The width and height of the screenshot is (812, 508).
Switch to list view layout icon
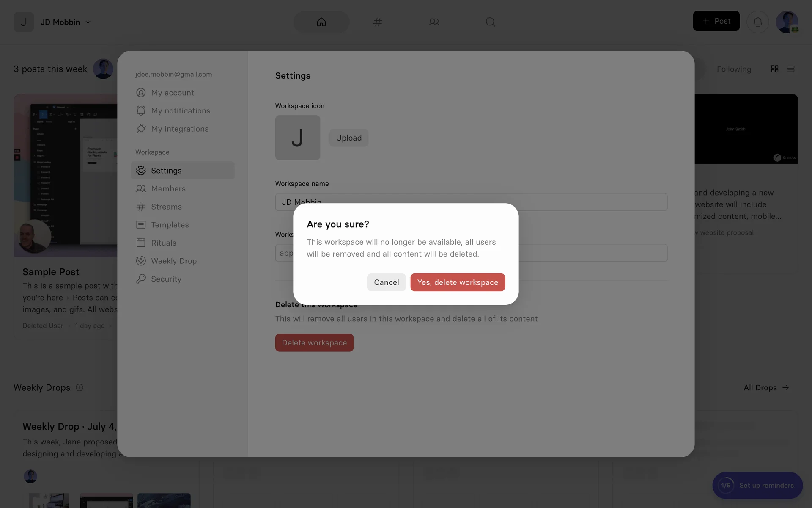(x=790, y=69)
